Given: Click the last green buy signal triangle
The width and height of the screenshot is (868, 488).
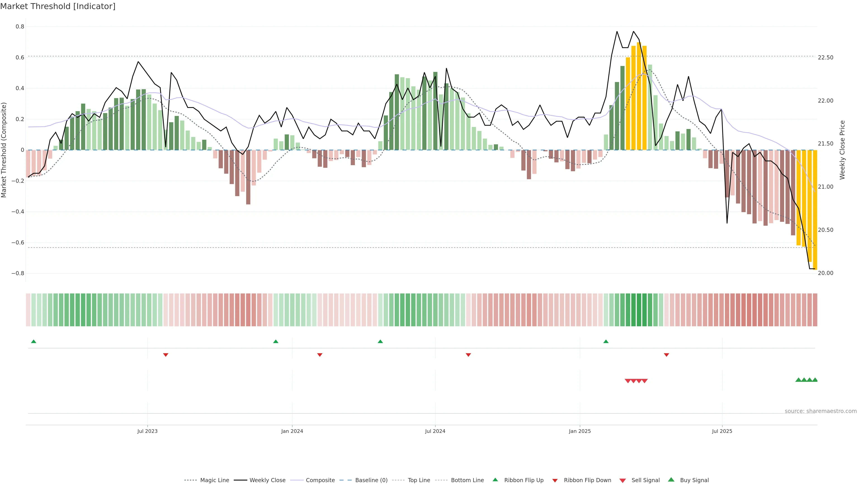Looking at the screenshot, I should click(815, 380).
